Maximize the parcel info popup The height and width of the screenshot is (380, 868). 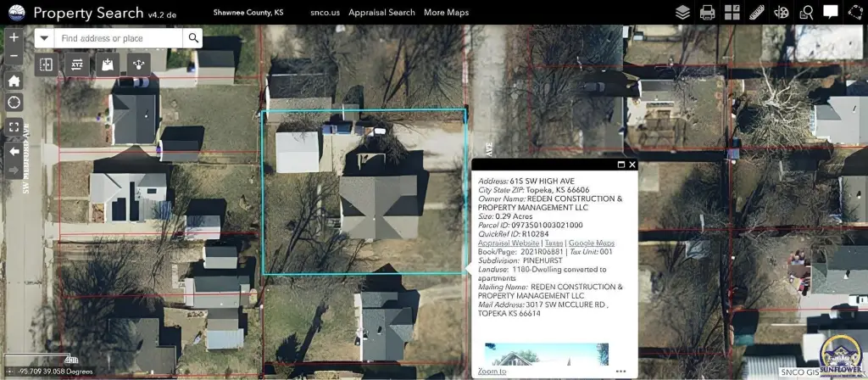[620, 165]
